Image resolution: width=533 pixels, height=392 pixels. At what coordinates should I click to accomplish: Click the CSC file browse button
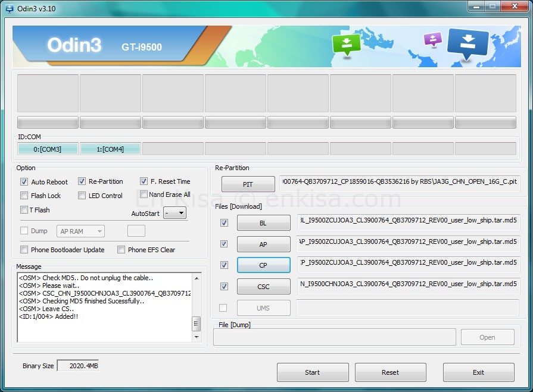pos(263,287)
